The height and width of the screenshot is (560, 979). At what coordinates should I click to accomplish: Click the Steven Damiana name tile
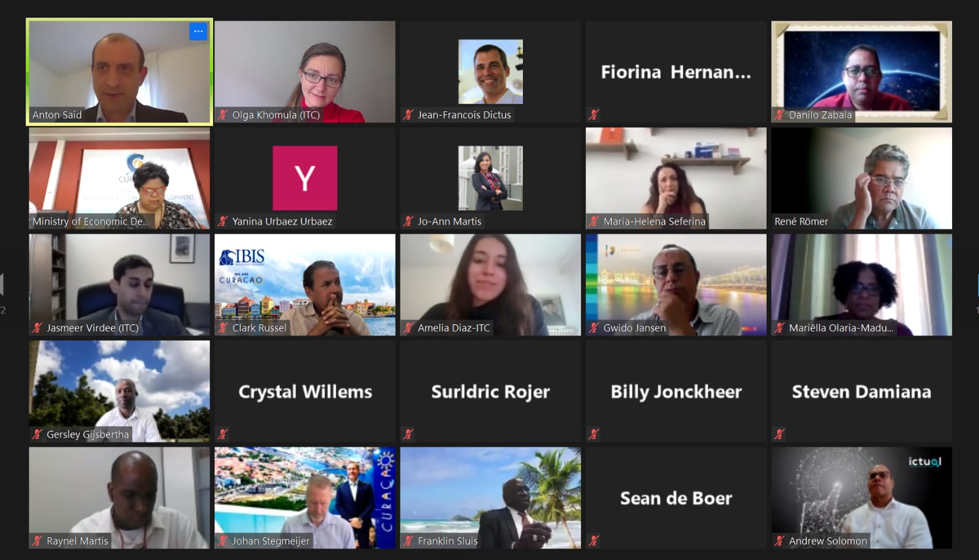[861, 391]
